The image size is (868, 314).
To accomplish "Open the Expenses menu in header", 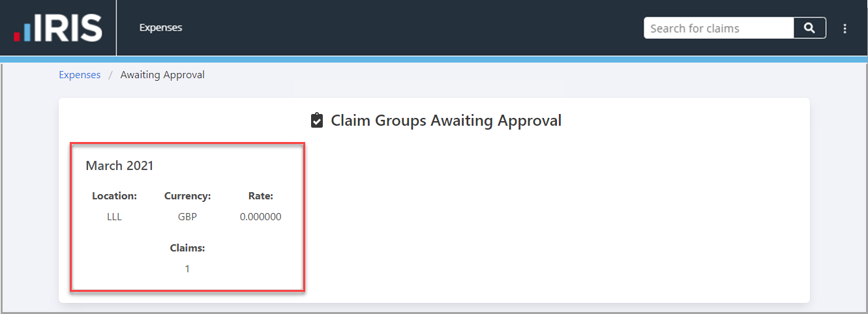I will coord(160,27).
